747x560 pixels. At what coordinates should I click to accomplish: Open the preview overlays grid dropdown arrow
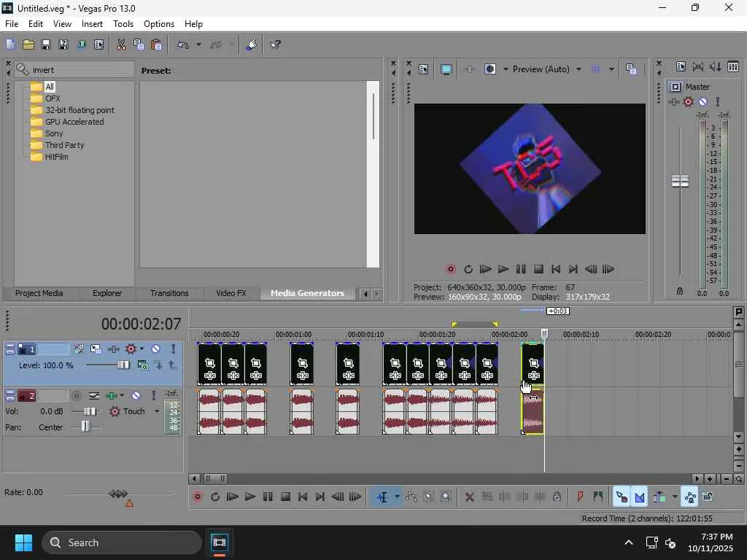pyautogui.click(x=611, y=69)
